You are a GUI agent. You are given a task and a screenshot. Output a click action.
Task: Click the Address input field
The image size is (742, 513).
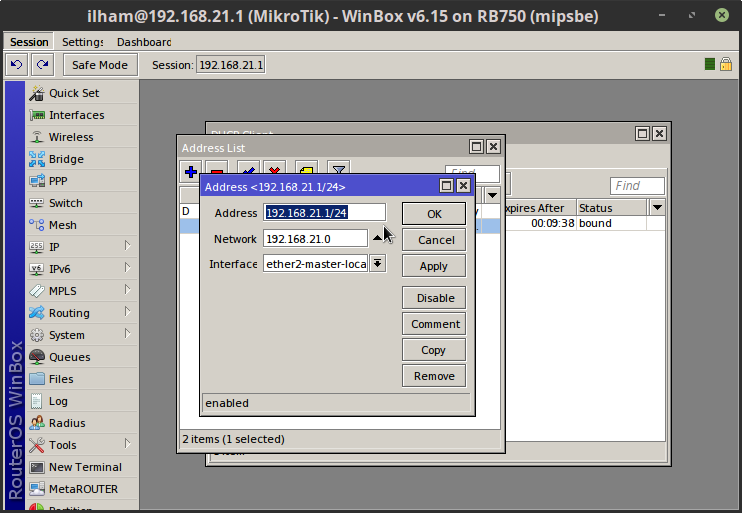tap(325, 213)
